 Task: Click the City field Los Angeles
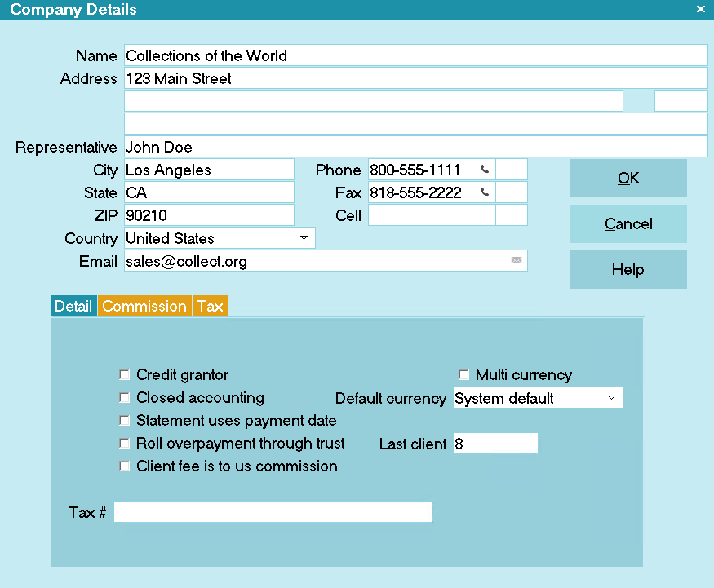coord(209,170)
